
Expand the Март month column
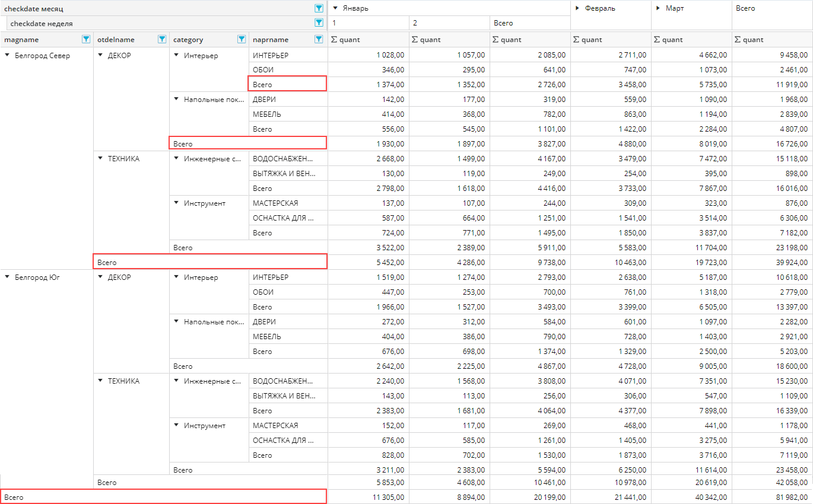click(658, 8)
